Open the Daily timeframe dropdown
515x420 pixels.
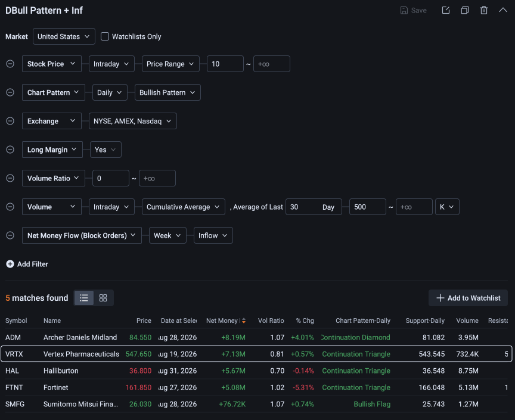tap(110, 92)
